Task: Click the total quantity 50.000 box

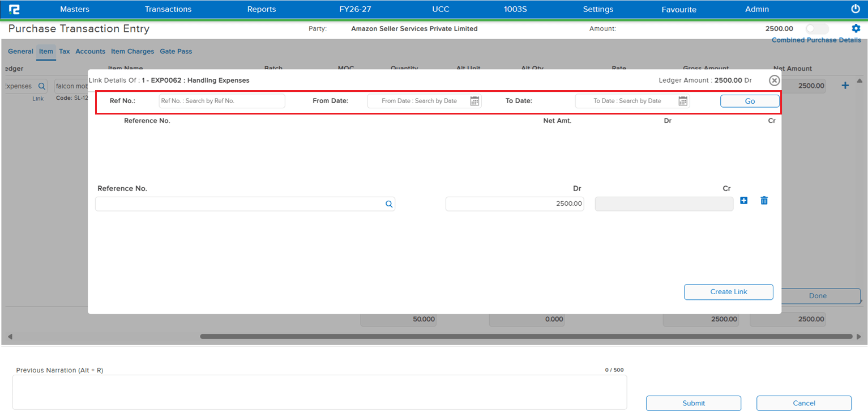Action: [399, 320]
